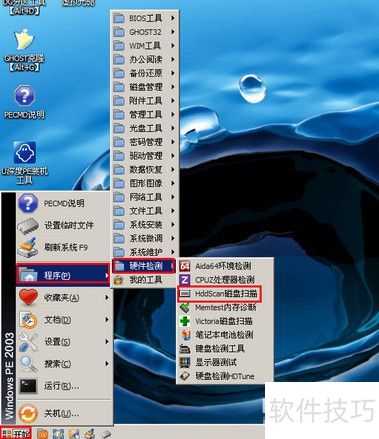The image size is (379, 439).
Task: Expand the 磁盘管理 submenu arrow
Action: [173, 87]
